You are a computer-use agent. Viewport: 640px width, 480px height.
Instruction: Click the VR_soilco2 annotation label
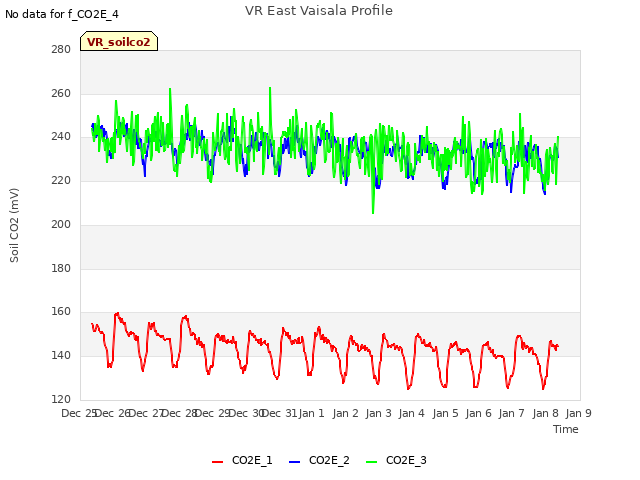[x=119, y=41]
